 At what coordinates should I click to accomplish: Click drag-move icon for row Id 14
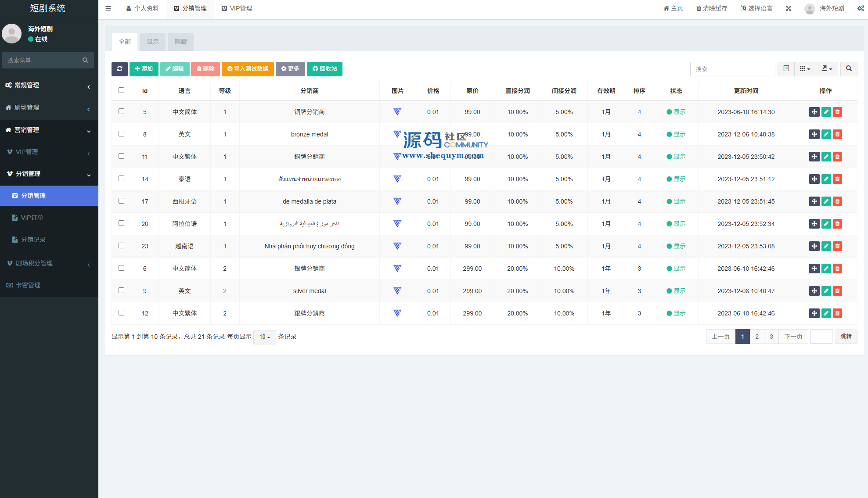click(814, 179)
